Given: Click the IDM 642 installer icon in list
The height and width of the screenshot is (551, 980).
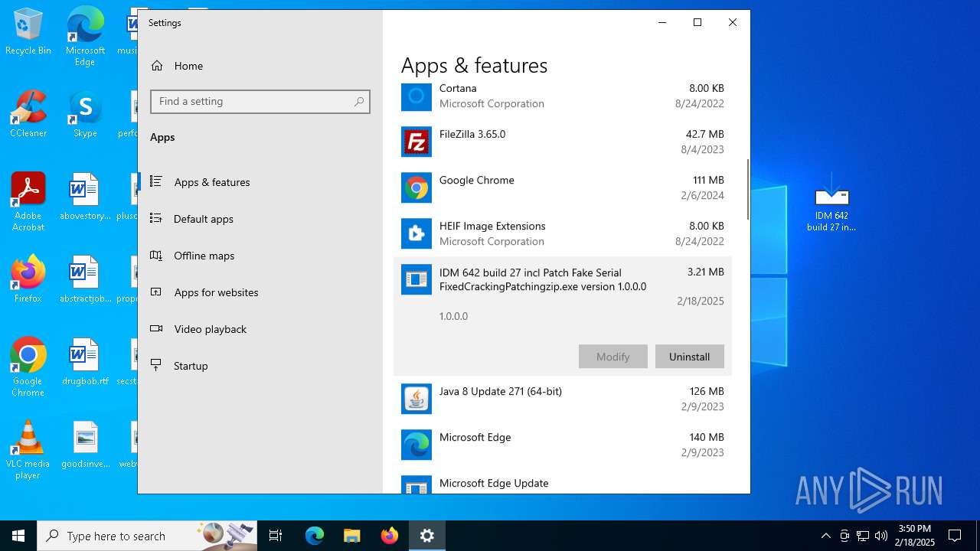Looking at the screenshot, I should coord(416,279).
